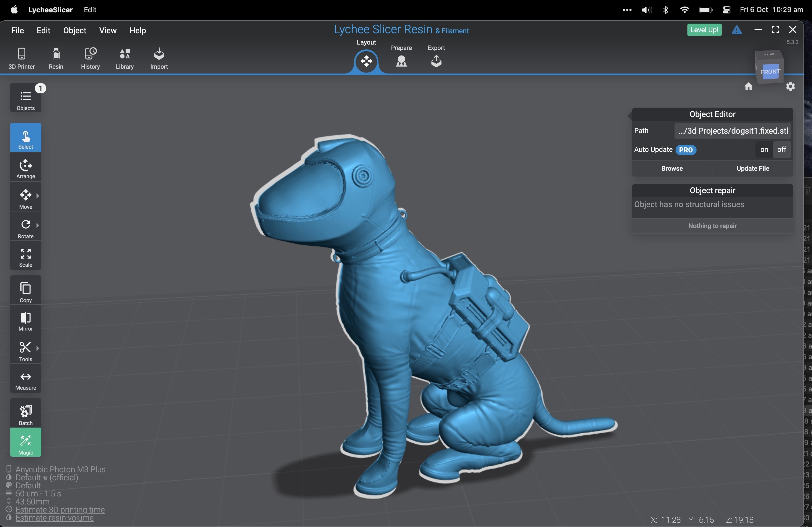Click the battery status icon
The height and width of the screenshot is (527, 812).
(706, 10)
